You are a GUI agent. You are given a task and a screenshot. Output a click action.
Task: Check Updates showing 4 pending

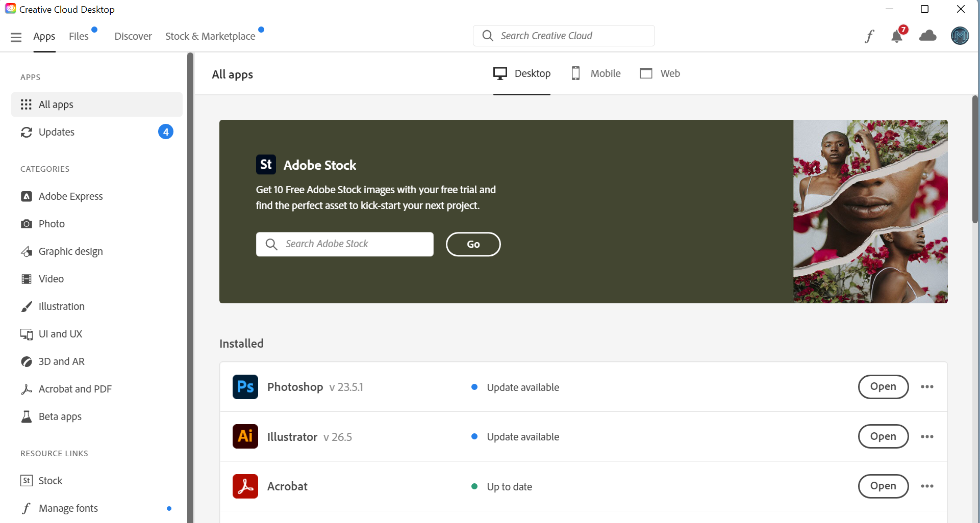pyautogui.click(x=57, y=132)
